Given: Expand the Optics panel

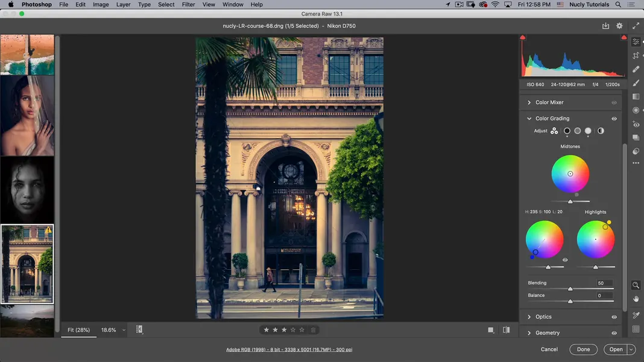Looking at the screenshot, I should coord(529,317).
